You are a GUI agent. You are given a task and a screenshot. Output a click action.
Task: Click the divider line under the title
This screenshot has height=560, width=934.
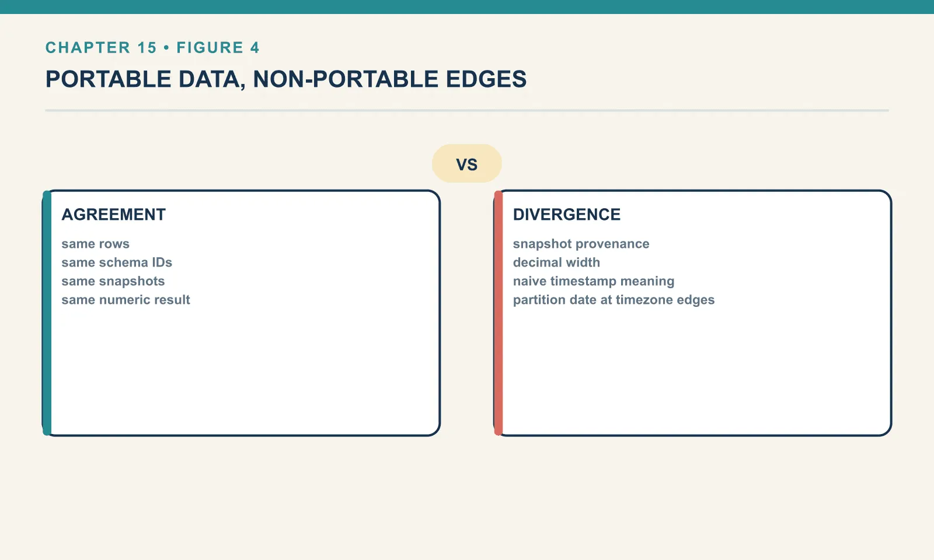pos(467,110)
